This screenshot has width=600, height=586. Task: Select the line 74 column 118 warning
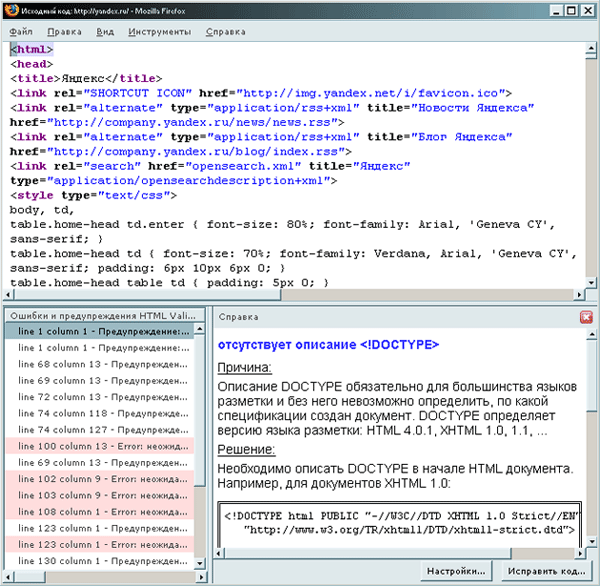[x=100, y=413]
